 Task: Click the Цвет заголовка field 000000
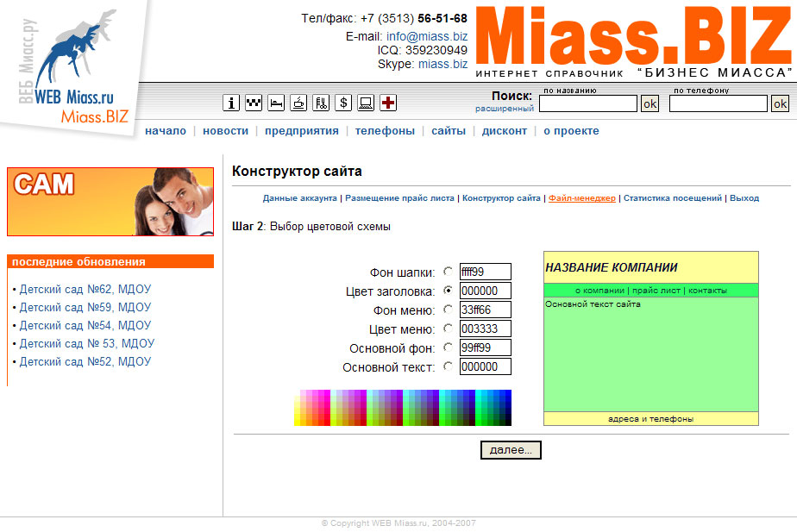pos(486,291)
